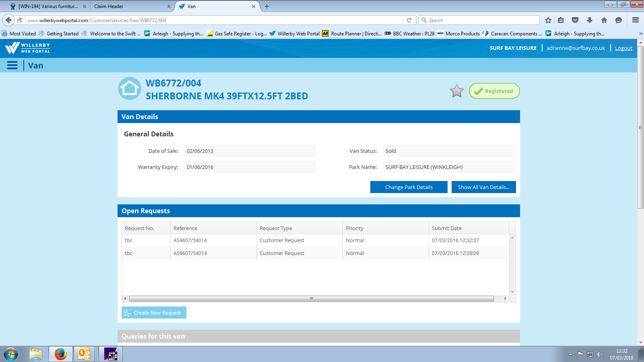Click the Registered status badge
Screen dimensions: 644x362
pos(494,91)
